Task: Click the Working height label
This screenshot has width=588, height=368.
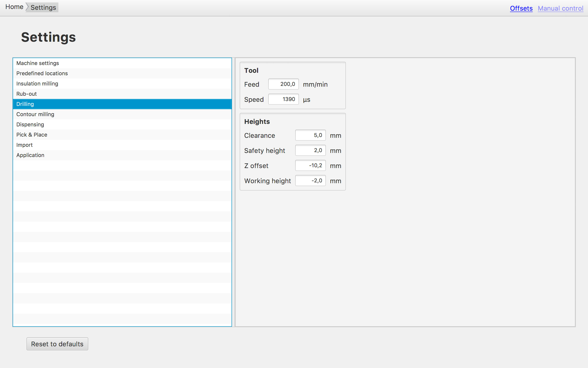Action: 267,181
